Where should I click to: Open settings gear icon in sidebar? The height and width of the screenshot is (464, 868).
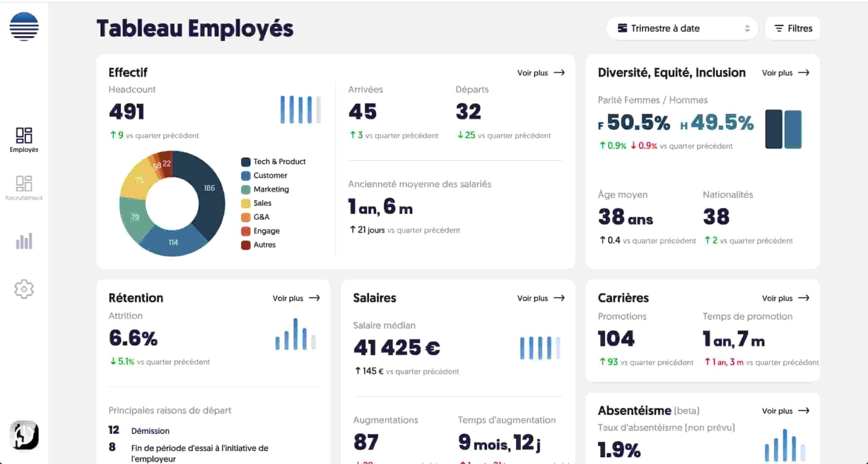pyautogui.click(x=24, y=289)
